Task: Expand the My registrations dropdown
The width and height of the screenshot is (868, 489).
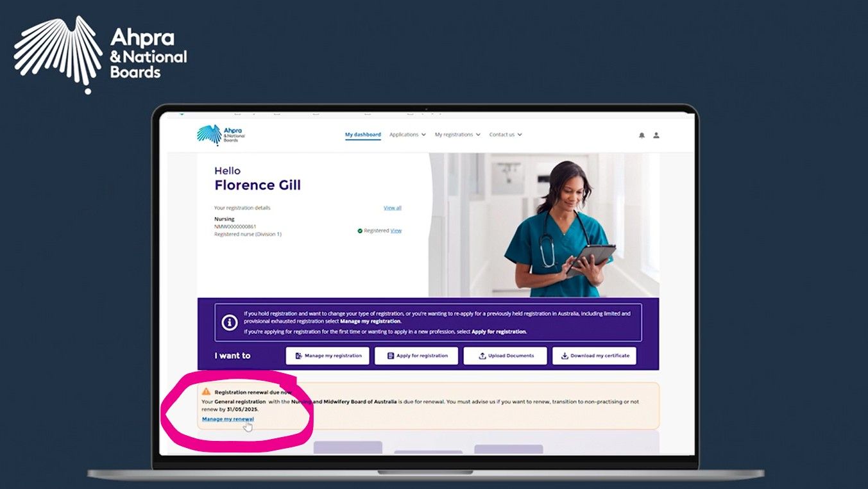Action: tap(457, 135)
